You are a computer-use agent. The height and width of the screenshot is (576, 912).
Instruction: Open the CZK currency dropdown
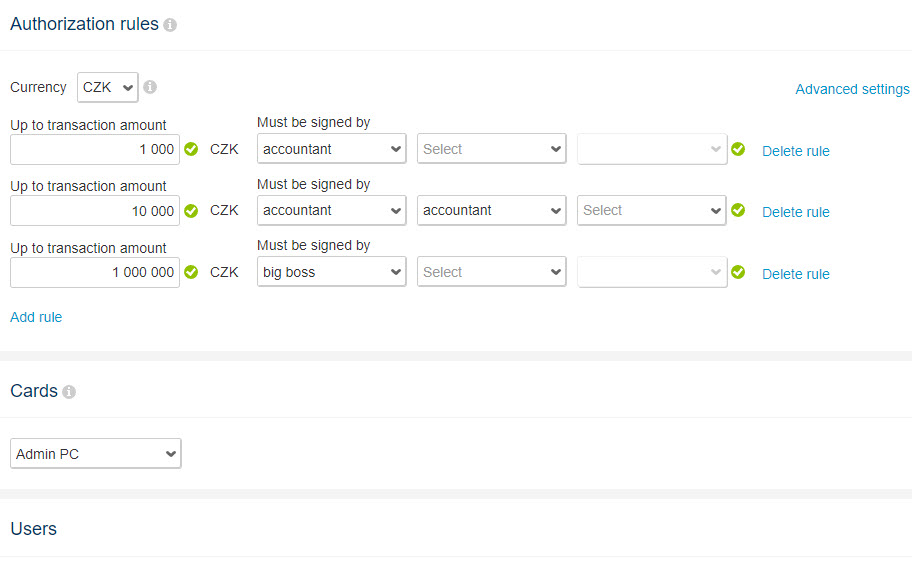pos(108,87)
